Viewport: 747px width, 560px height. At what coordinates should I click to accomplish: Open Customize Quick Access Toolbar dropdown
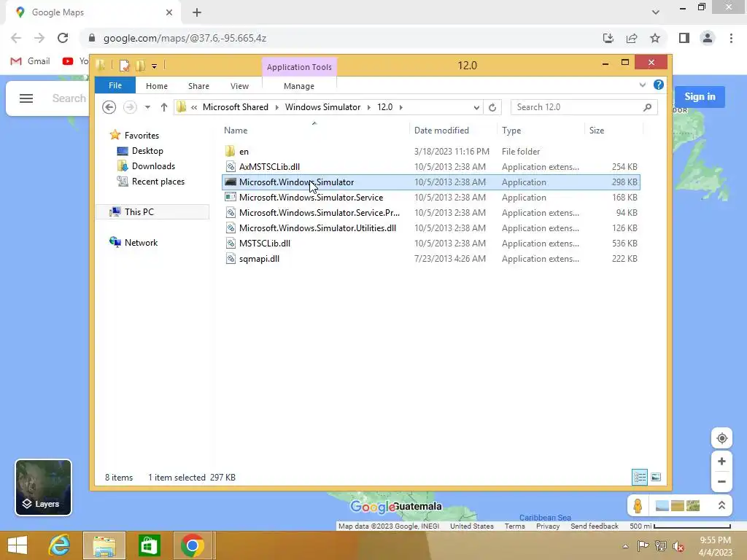[155, 66]
